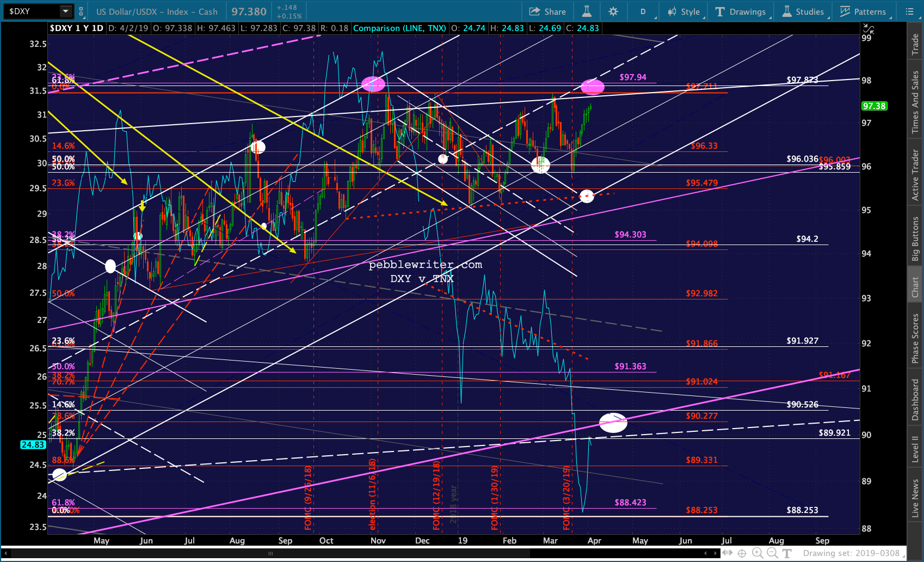This screenshot has width=924, height=562.
Task: Click the $97.94 magenta price label
Action: point(633,77)
